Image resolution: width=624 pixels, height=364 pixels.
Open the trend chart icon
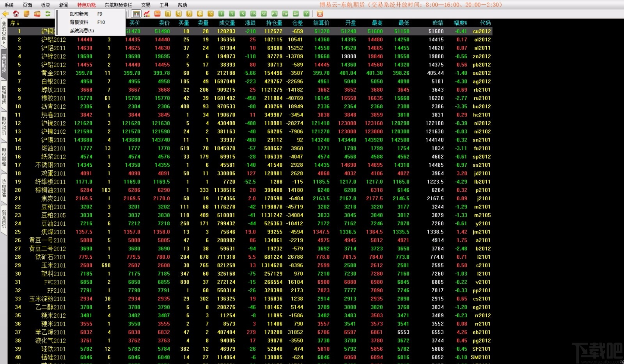[147, 14]
